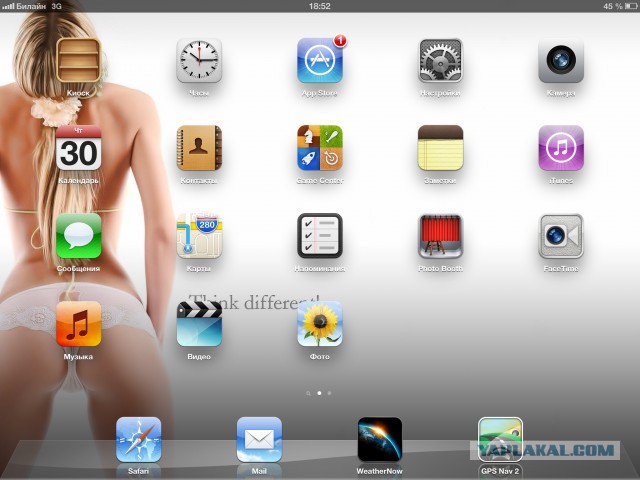Tap the Билайн carrier label

[31, 6]
